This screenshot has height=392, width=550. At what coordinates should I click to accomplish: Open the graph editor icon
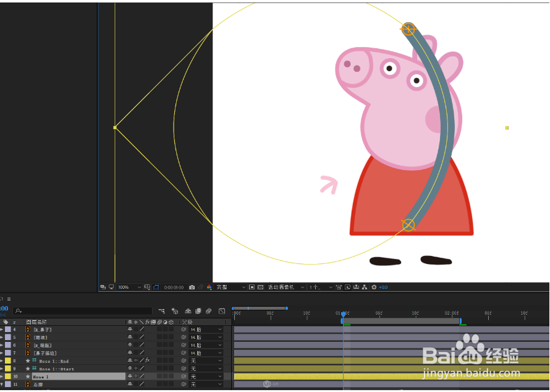point(222,311)
